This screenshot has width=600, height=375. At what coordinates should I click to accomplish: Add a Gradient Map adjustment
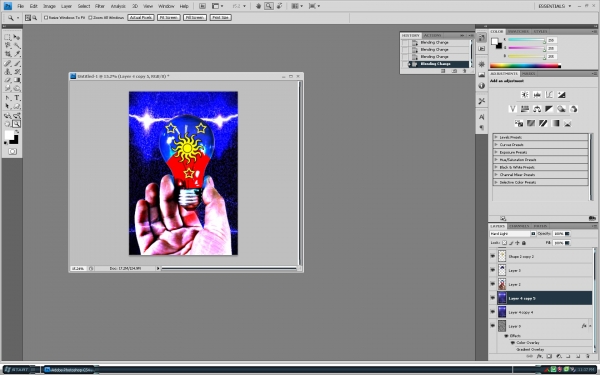(555, 123)
